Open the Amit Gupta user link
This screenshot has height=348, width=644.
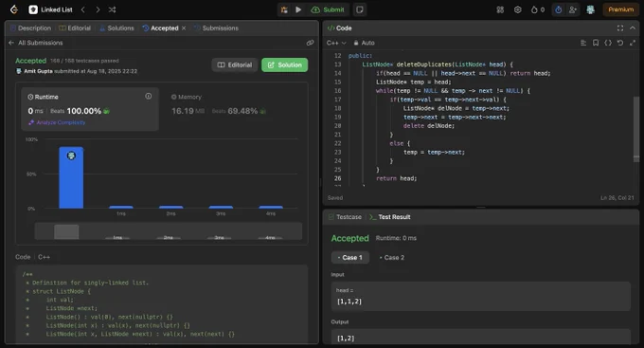[38, 71]
